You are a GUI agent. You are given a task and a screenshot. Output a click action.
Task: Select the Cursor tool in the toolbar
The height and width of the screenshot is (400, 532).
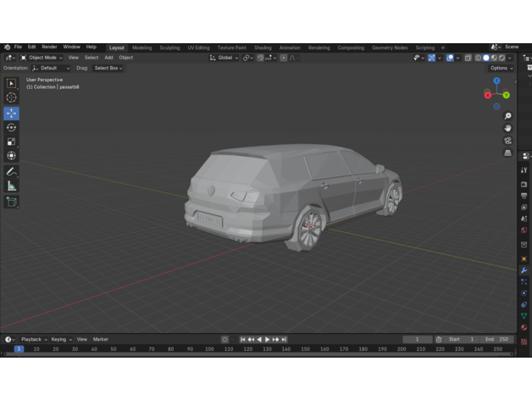(x=11, y=97)
